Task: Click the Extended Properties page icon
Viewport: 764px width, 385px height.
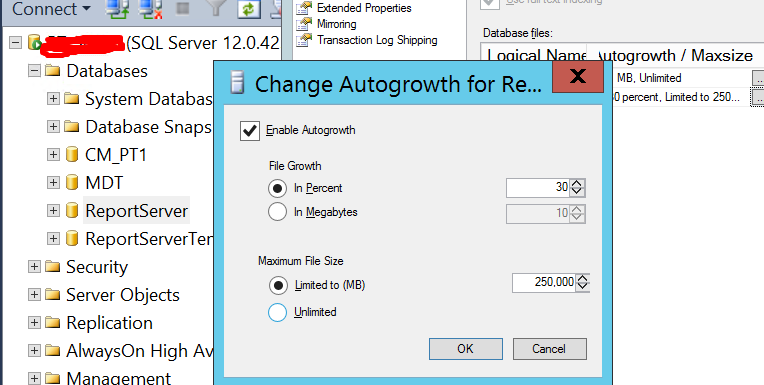Action: 304,8
